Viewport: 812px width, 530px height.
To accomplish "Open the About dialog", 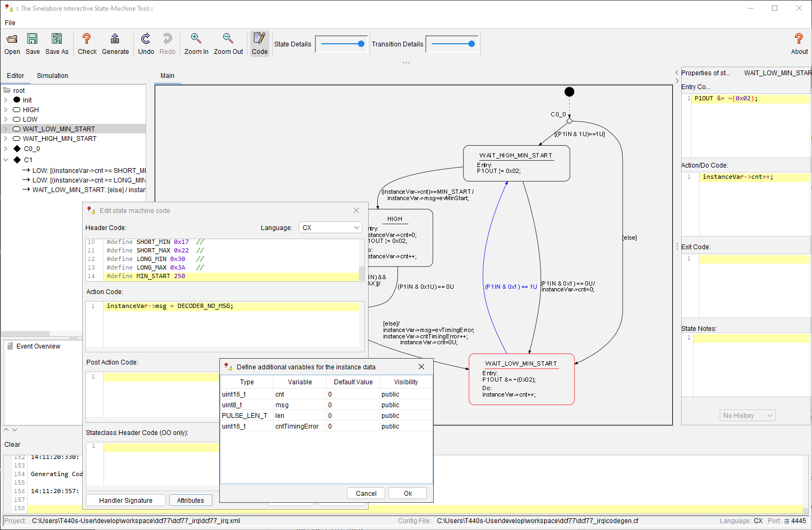I will coord(799,43).
